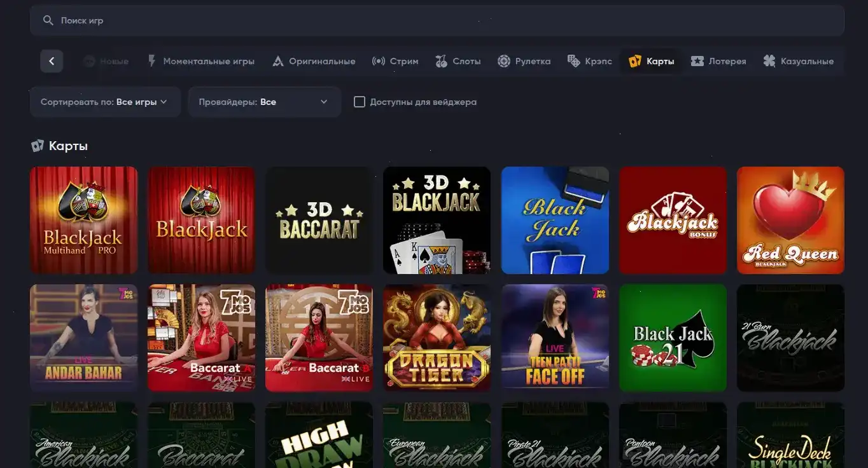Open the Dragon Tiger game
Screen dimensions: 868x468
click(437, 338)
